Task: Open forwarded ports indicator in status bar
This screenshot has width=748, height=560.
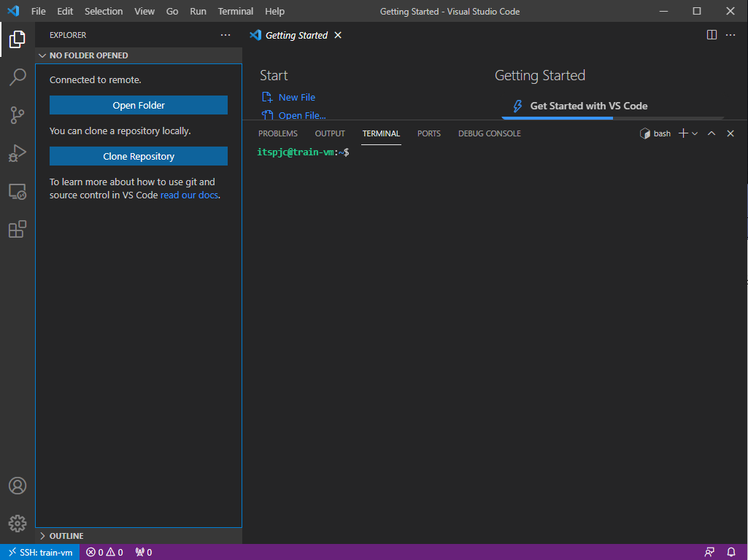Action: tap(144, 553)
